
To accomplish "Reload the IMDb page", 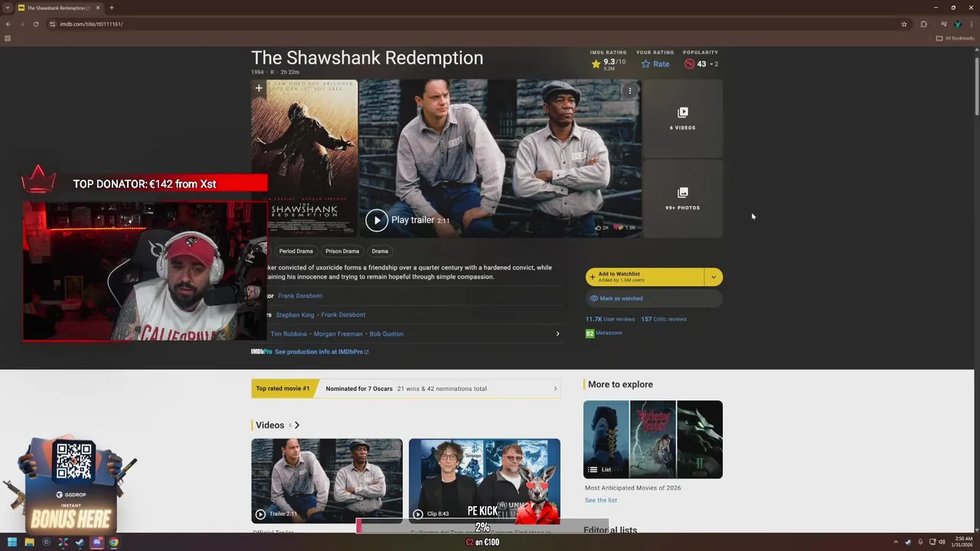I will [35, 24].
